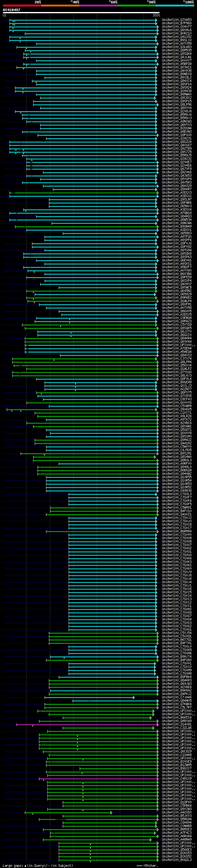Select the UniRef100_A5AEQ4 label
Screen dimensions: 197x868
[x=177, y=352]
